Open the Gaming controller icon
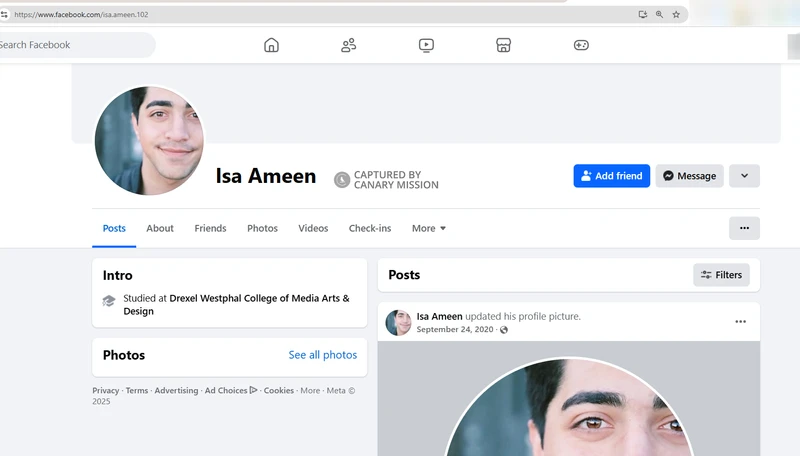The width and height of the screenshot is (800, 456). tap(581, 45)
